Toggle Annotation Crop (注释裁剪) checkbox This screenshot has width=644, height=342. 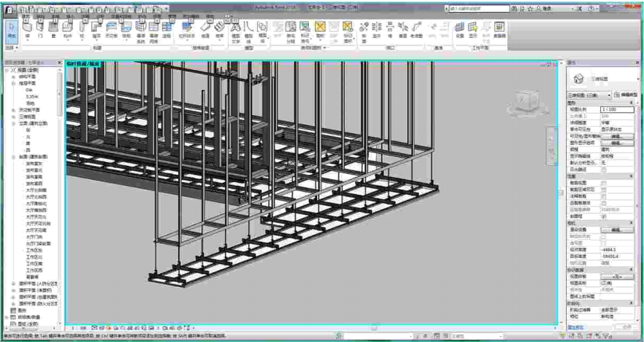pyautogui.click(x=604, y=196)
